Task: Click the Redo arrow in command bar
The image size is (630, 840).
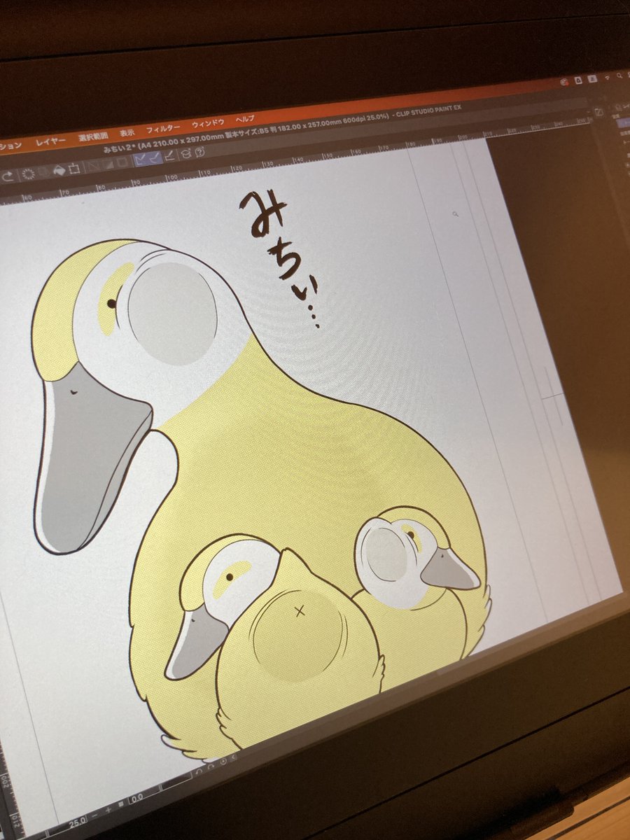Action: pos(8,177)
